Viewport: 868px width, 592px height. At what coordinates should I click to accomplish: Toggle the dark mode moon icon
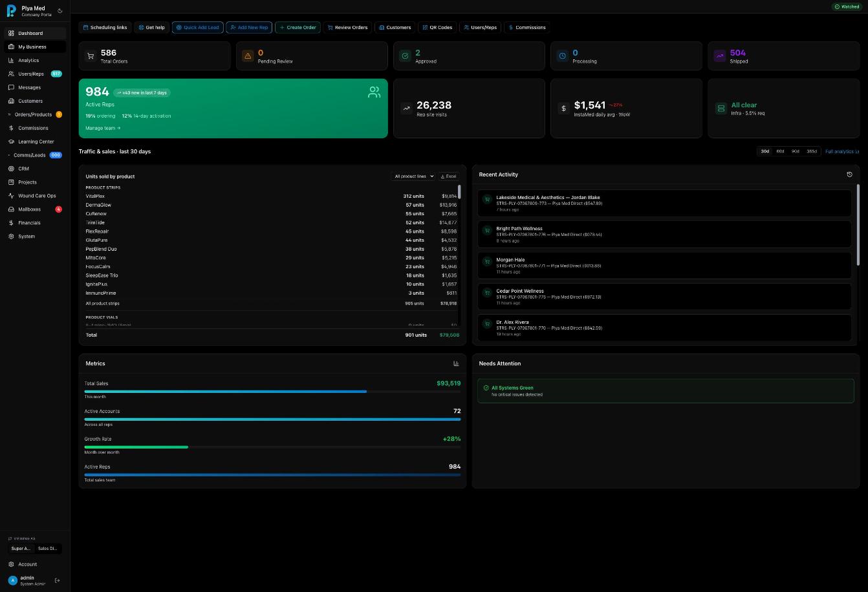(60, 11)
